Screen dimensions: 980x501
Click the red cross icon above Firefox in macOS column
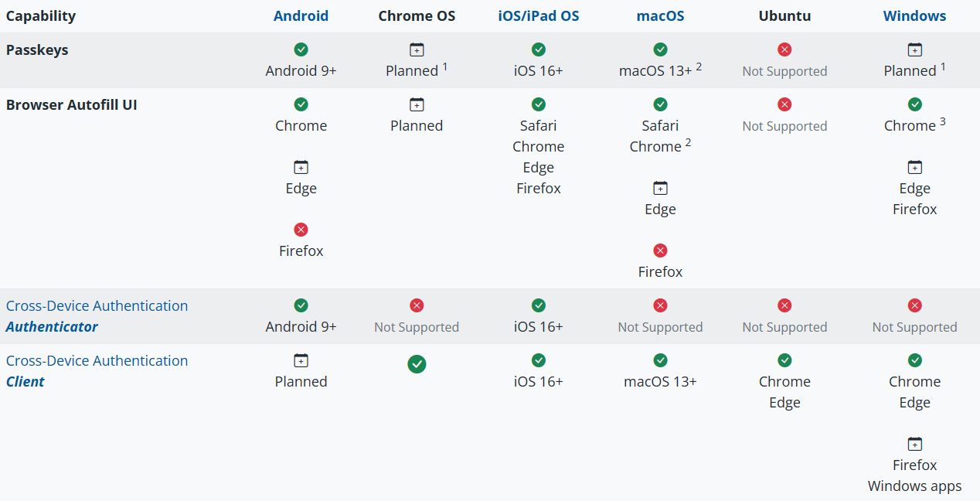coord(660,250)
